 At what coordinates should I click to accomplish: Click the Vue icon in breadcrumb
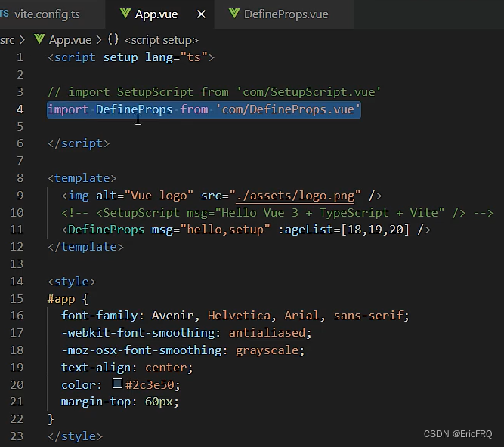pos(39,39)
